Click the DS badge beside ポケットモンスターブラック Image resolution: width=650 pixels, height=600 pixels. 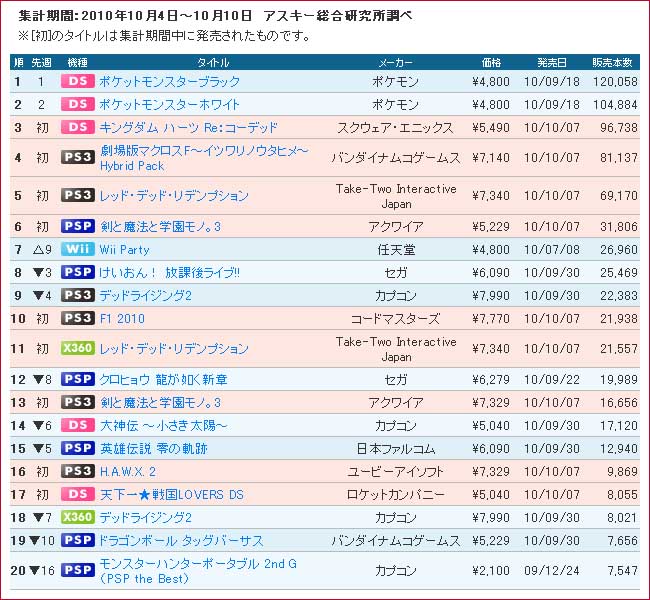pos(78,81)
